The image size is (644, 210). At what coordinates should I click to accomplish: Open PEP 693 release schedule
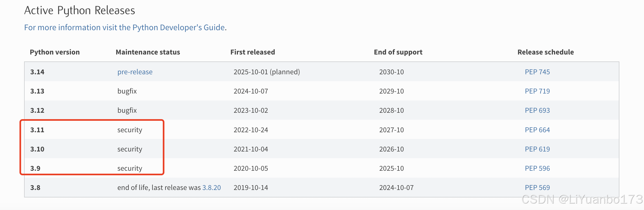[537, 110]
